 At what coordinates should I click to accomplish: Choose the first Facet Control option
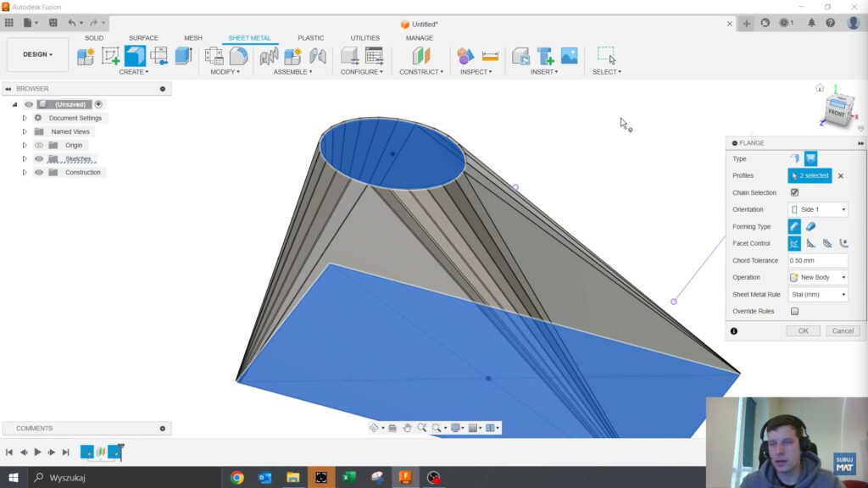(795, 243)
